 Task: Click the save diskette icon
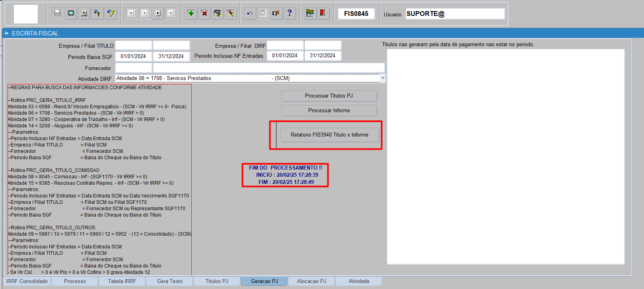coord(57,13)
